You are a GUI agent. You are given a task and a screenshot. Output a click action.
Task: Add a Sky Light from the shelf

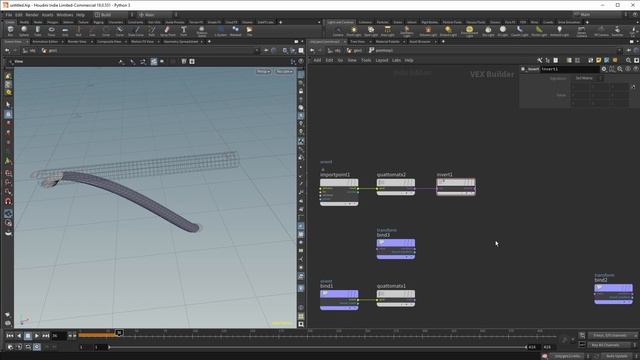(488, 31)
